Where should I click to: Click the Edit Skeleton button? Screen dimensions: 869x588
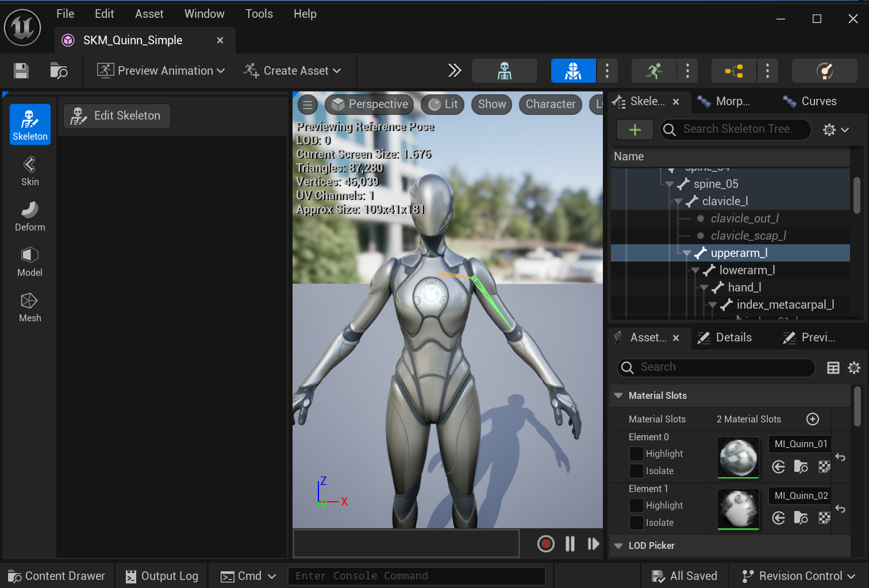117,116
